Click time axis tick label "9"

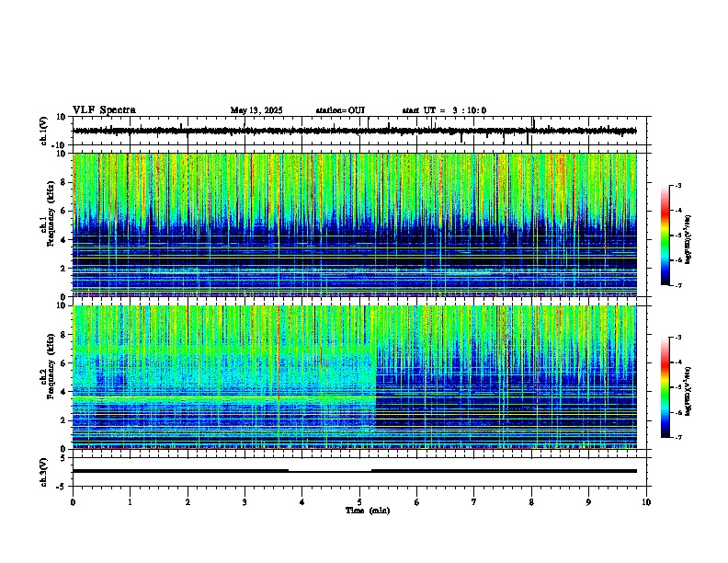(x=588, y=502)
